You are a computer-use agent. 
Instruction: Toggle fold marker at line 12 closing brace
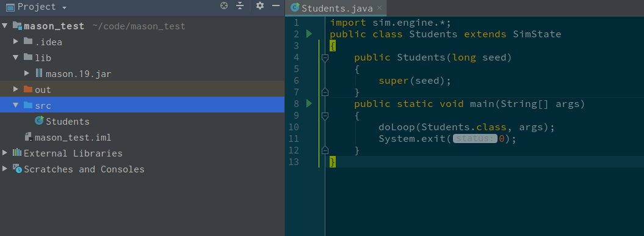click(x=325, y=150)
